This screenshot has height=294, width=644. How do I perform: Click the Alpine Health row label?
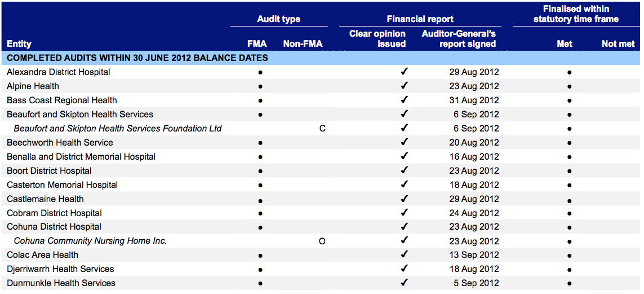[x=33, y=86]
